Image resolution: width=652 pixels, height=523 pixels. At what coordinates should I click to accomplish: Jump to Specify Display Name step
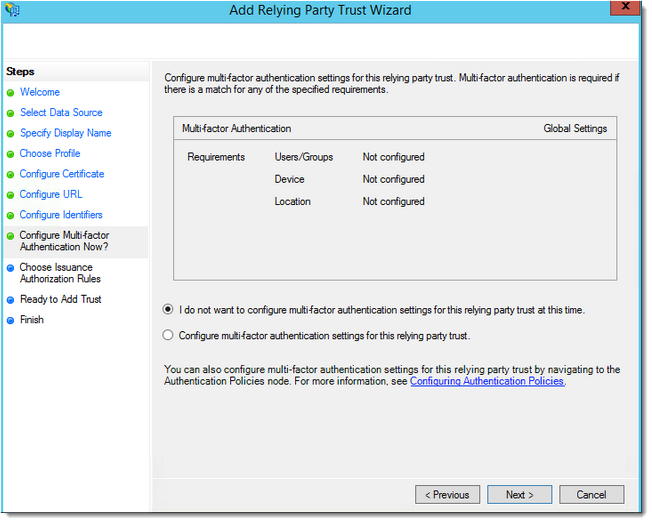65,133
